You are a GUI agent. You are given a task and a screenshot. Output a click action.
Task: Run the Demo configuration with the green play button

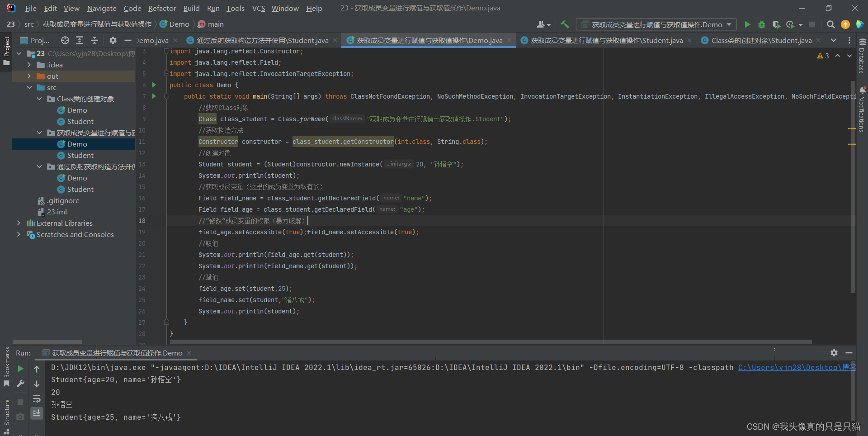click(x=747, y=24)
